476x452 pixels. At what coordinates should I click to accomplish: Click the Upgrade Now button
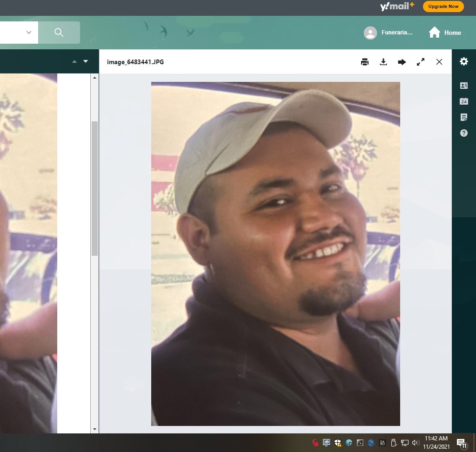(442, 6)
